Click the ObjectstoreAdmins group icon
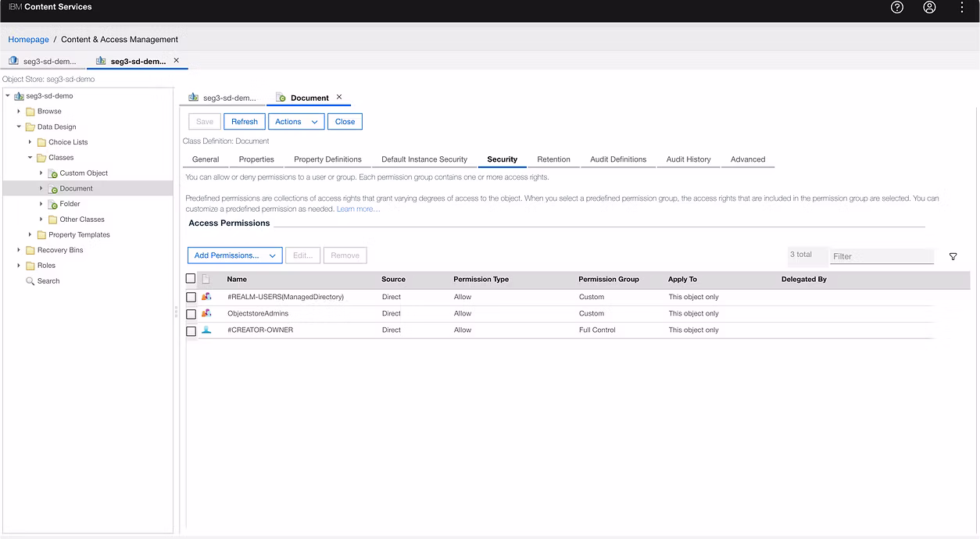The width and height of the screenshot is (980, 539). coord(206,313)
